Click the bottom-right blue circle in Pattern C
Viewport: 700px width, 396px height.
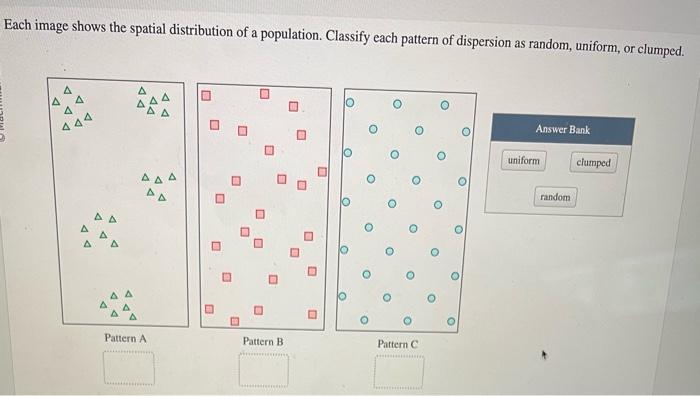click(451, 321)
